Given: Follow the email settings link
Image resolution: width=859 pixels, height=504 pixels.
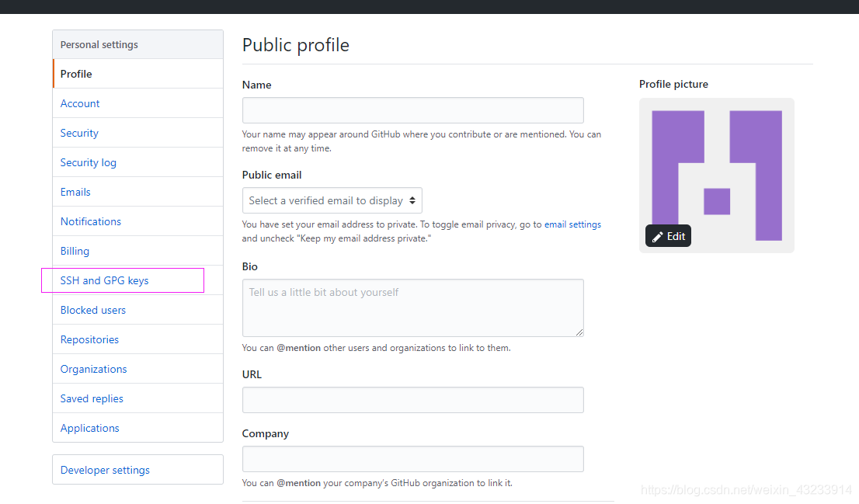Looking at the screenshot, I should click(x=572, y=224).
